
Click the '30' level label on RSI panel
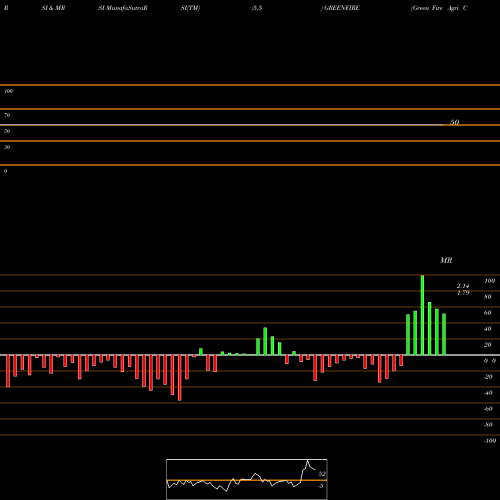point(7,147)
